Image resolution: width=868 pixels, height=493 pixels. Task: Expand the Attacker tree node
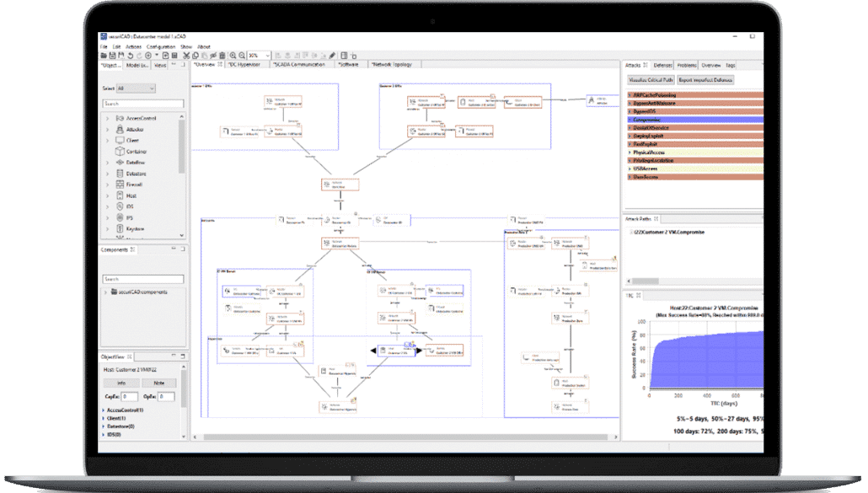tap(107, 130)
